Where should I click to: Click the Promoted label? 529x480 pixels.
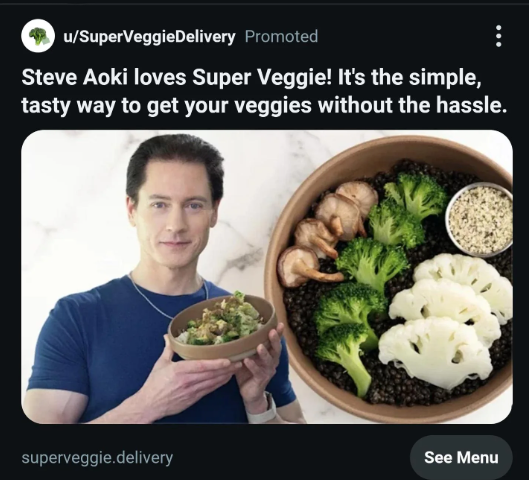point(281,36)
